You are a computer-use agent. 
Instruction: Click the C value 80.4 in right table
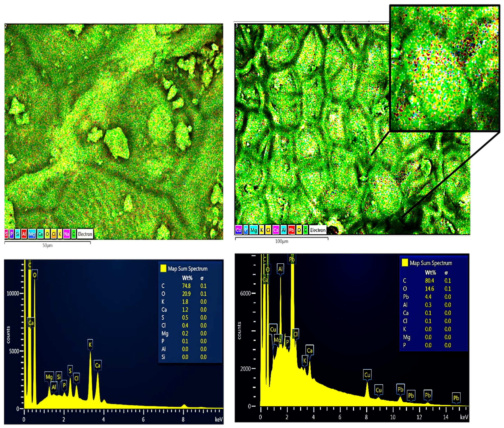(429, 281)
